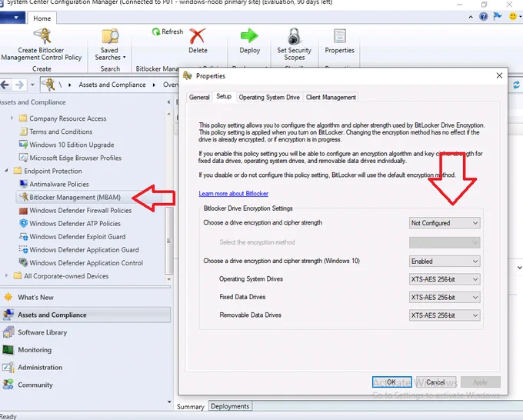Navigate back with the back arrow
The width and height of the screenshot is (523, 420).
pyautogui.click(x=5, y=85)
